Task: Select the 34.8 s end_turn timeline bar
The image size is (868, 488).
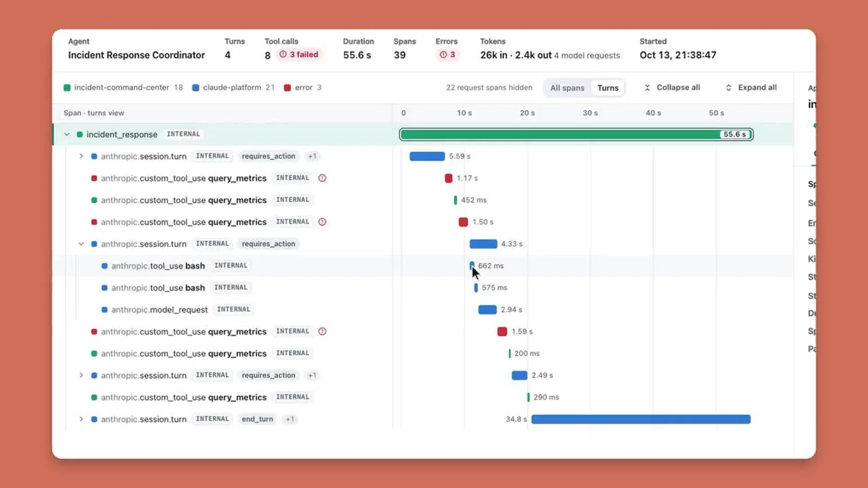Action: click(x=641, y=419)
